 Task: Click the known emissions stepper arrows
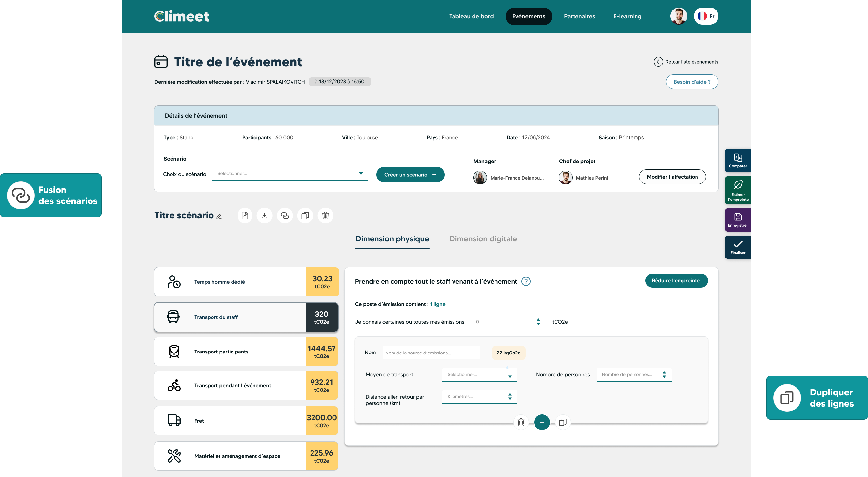click(538, 322)
